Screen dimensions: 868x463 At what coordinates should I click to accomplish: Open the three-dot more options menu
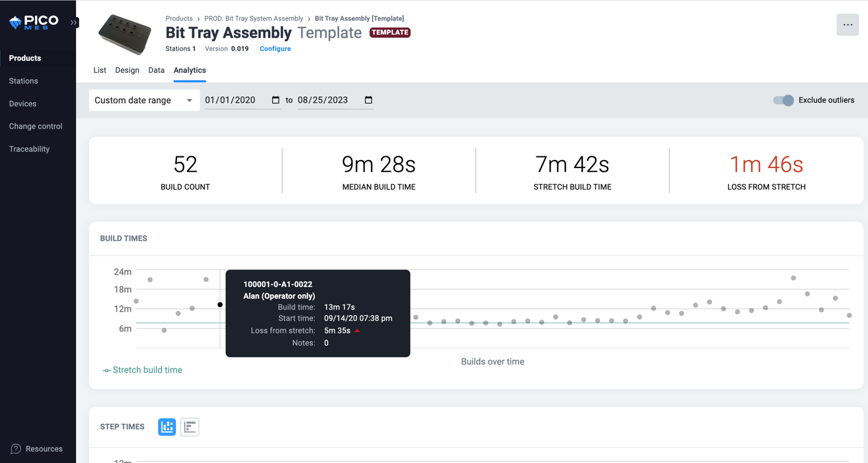pos(847,25)
